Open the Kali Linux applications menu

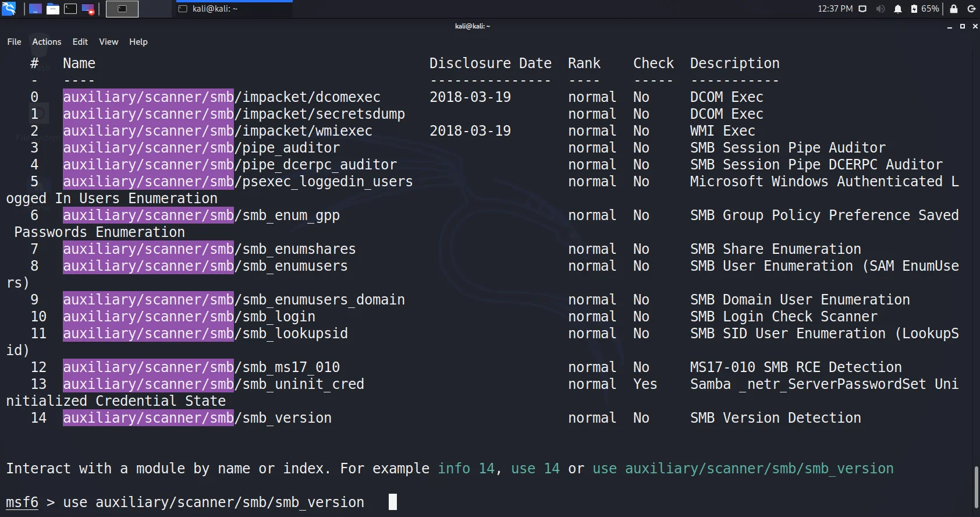[9, 9]
